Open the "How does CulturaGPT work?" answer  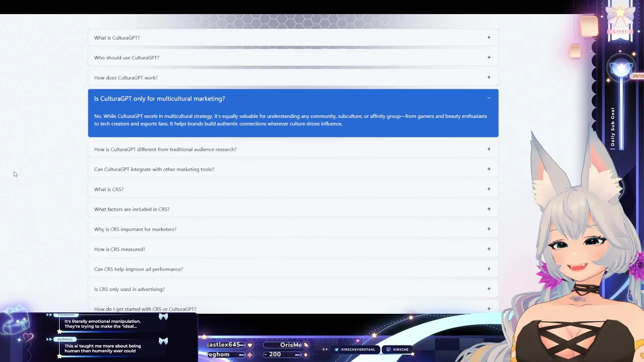(293, 77)
